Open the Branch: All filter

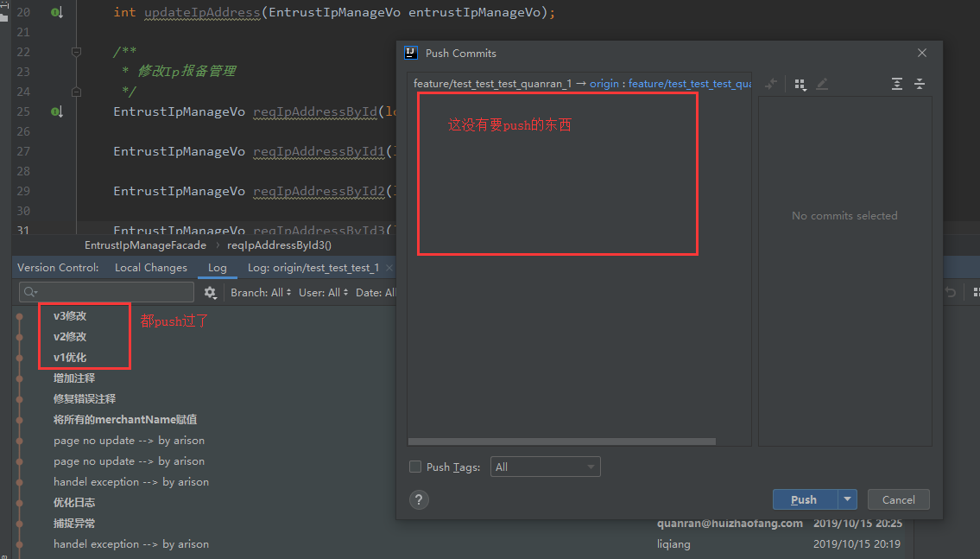(261, 293)
